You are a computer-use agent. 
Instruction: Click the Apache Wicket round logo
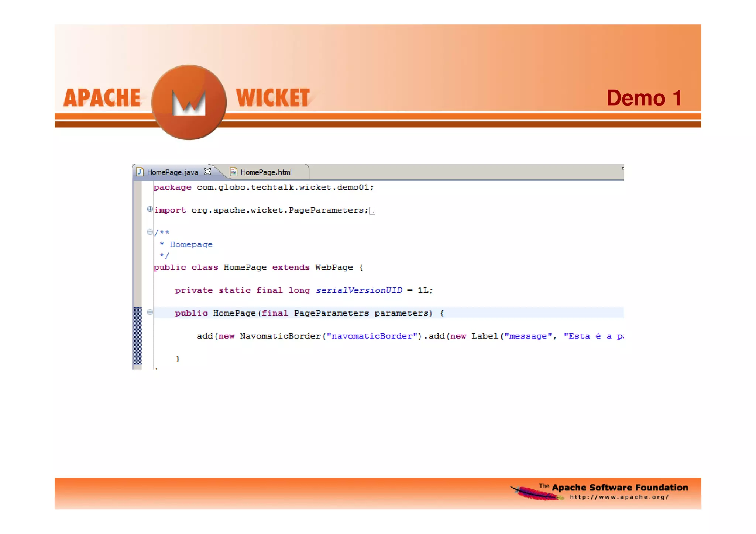[189, 102]
